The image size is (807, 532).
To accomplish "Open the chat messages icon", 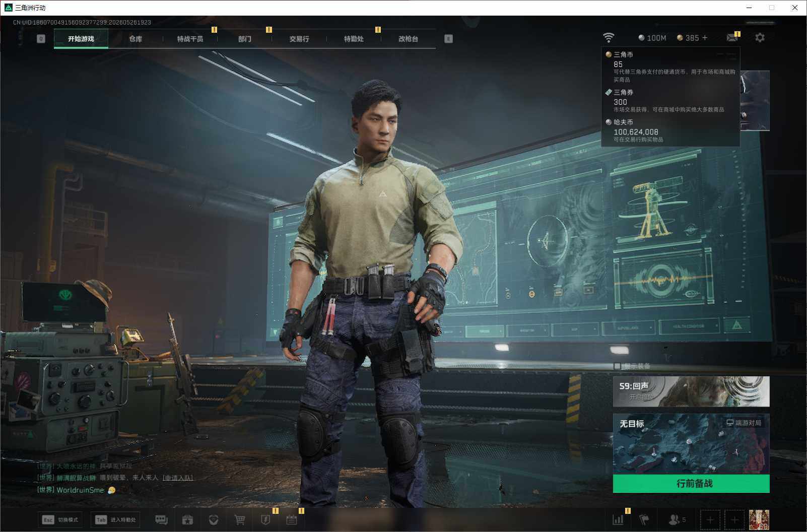I will (x=161, y=520).
